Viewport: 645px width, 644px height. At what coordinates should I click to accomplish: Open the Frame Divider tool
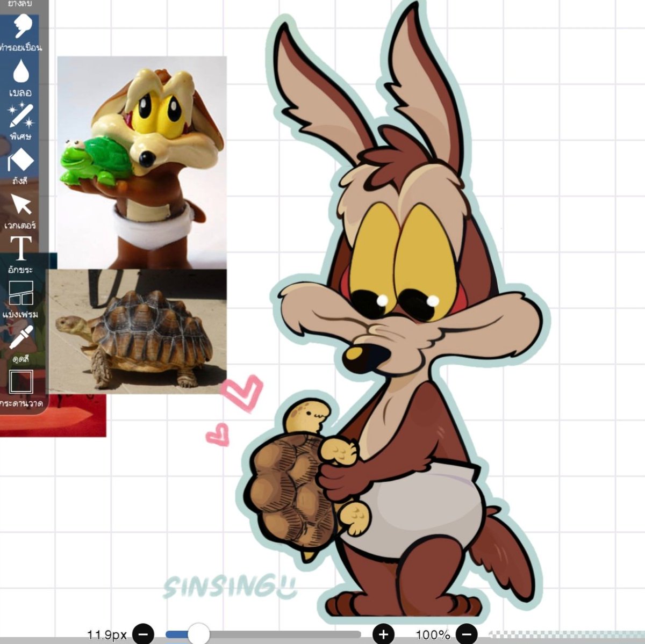[x=21, y=293]
